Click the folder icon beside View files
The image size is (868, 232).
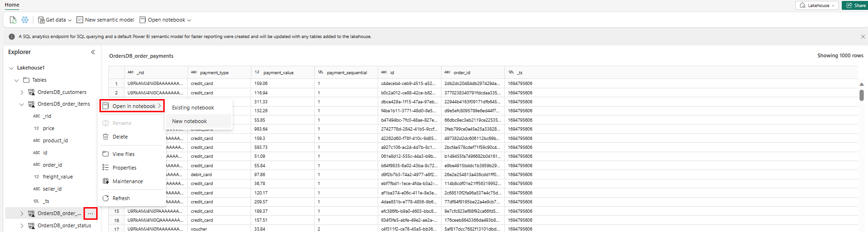click(106, 154)
